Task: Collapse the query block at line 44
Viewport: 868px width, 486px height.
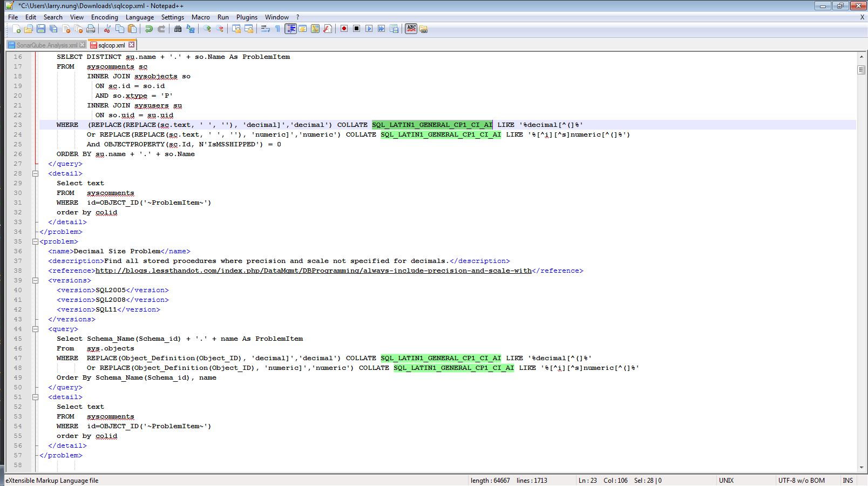Action: coord(35,329)
